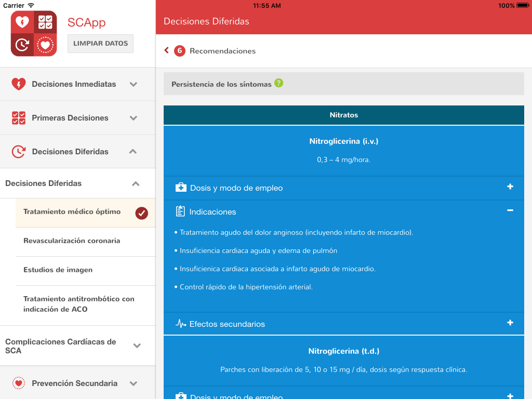Click Decisiones Diferidas title in red header
Image resolution: width=532 pixels, height=399 pixels.
tap(206, 21)
